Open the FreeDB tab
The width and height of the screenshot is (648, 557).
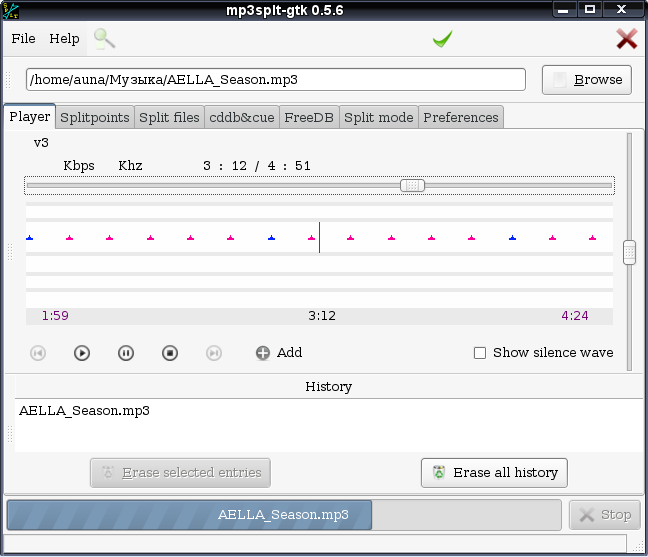[309, 117]
